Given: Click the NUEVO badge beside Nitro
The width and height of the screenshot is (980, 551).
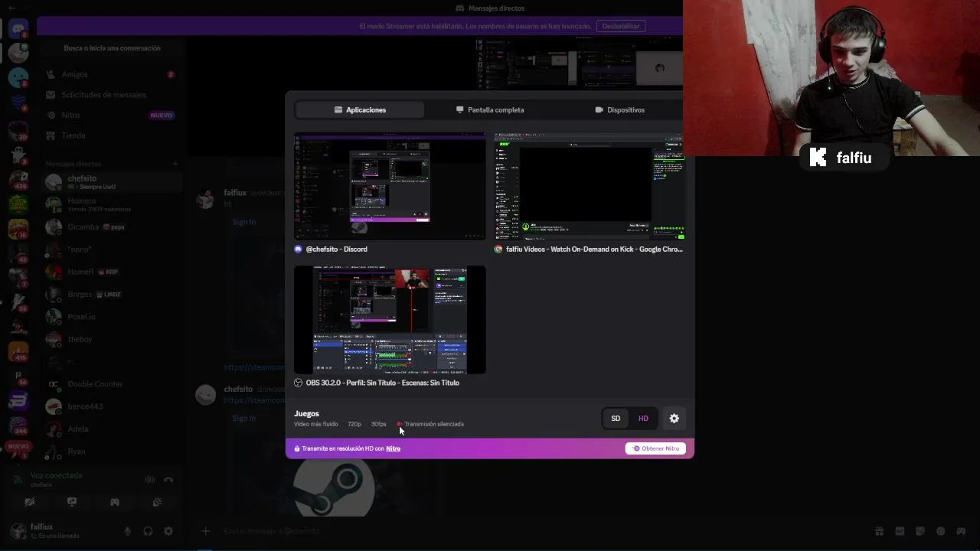Looking at the screenshot, I should click(x=162, y=116).
